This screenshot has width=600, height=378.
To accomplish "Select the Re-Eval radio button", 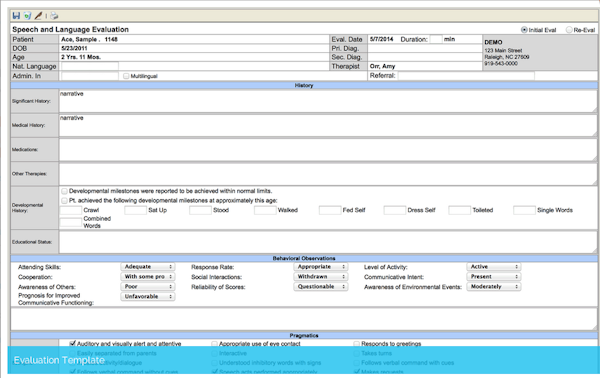I will click(x=569, y=30).
